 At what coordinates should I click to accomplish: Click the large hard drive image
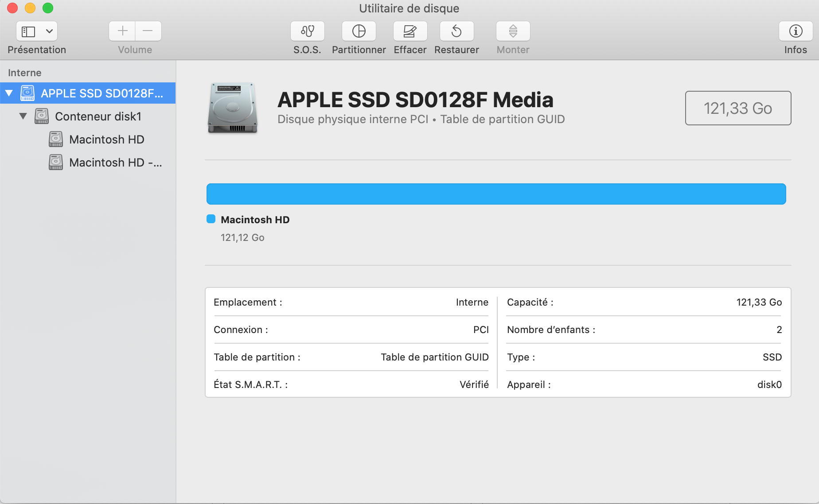pyautogui.click(x=233, y=108)
